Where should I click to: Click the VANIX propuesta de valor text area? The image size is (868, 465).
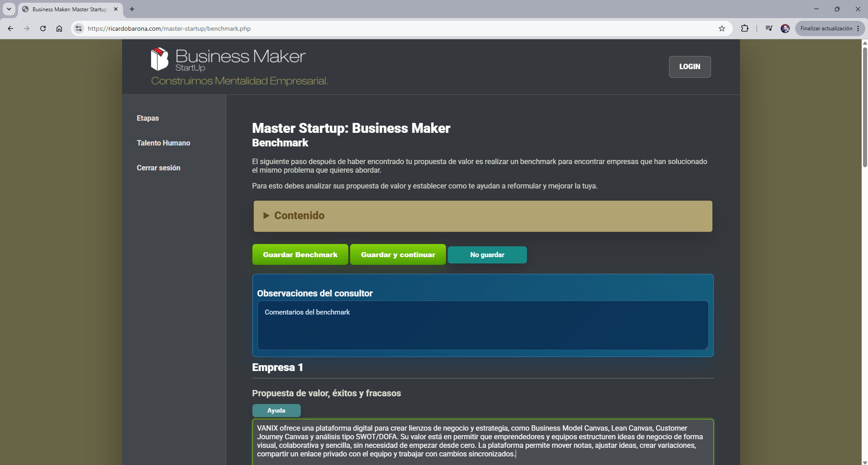483,442
